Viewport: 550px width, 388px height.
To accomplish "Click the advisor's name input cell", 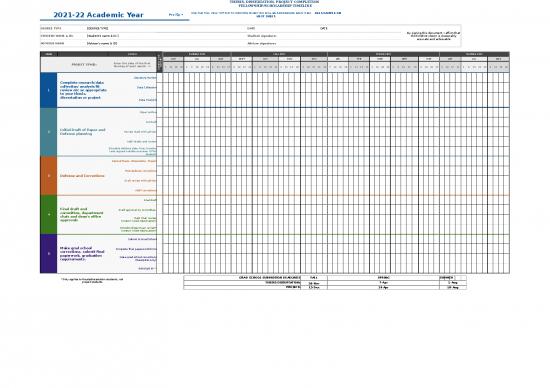I will coord(166,44).
